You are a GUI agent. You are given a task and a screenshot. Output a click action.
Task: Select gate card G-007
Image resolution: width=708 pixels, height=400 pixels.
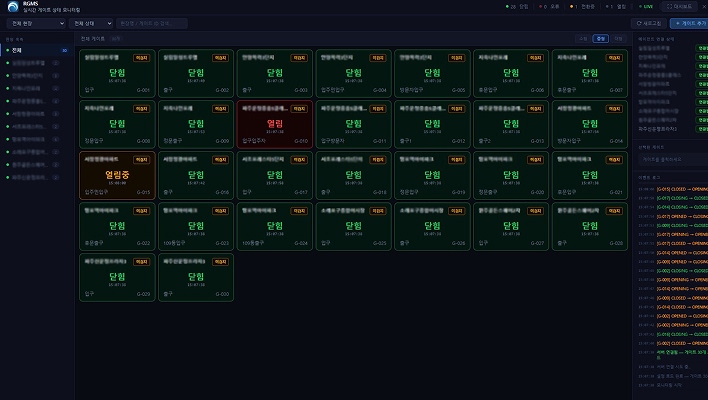pyautogui.click(x=590, y=74)
